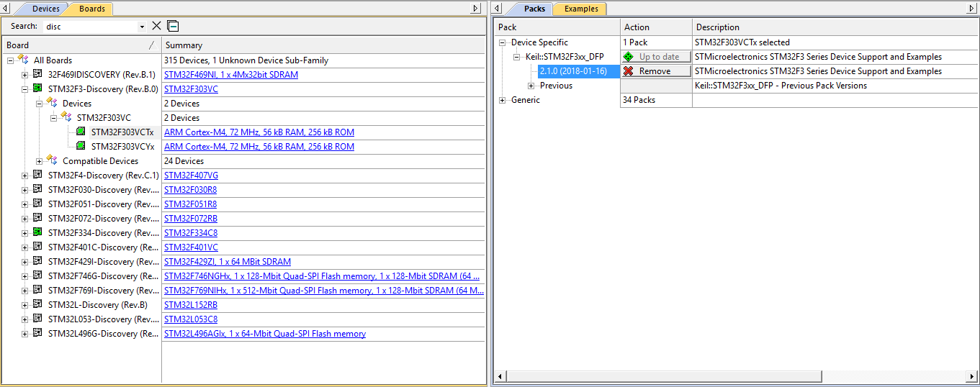980x387 pixels.
Task: Collapse the Keil::STM32F3xx_DFP pack node
Action: (x=517, y=57)
